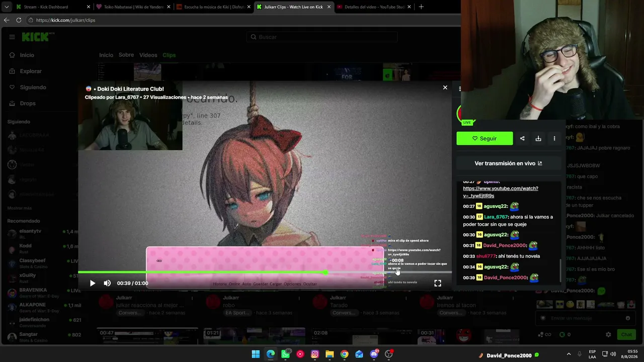Open chat settings gear icon
Viewport: 644px width, 362px height.
tap(608, 335)
